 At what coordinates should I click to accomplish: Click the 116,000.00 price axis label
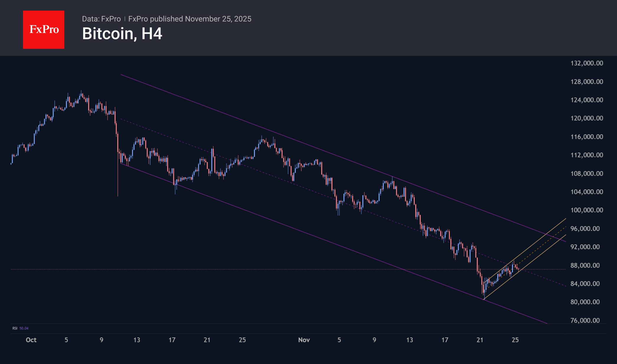coord(587,137)
